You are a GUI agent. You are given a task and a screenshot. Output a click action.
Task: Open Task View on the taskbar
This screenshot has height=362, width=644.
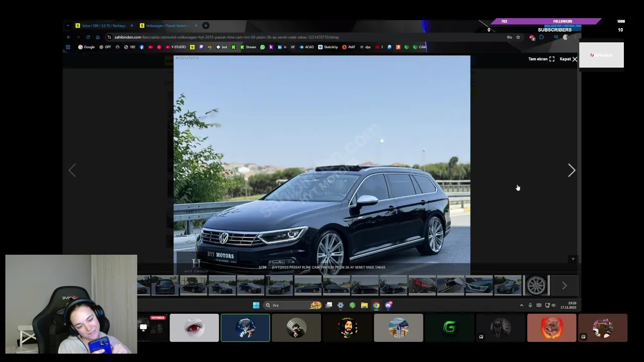(329, 305)
